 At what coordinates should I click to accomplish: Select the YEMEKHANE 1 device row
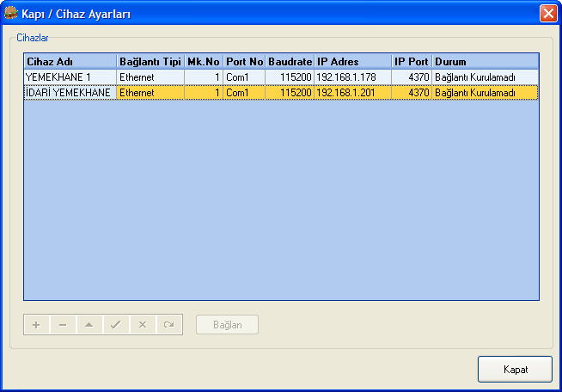(x=69, y=77)
